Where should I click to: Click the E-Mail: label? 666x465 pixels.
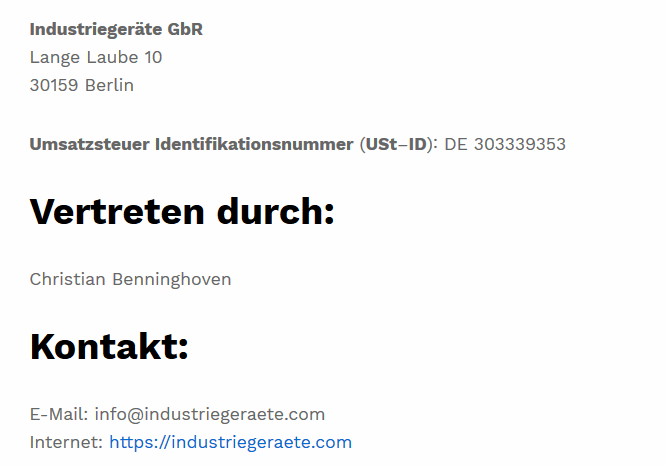[x=59, y=414]
